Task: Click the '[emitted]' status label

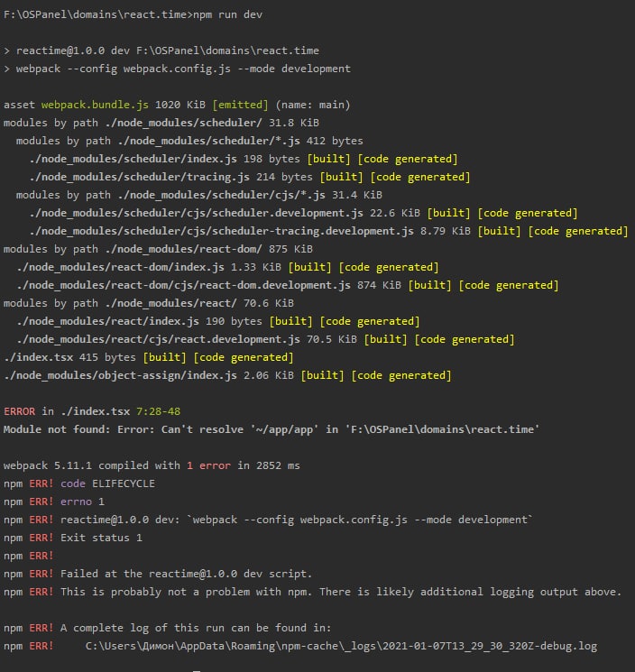Action: (240, 105)
